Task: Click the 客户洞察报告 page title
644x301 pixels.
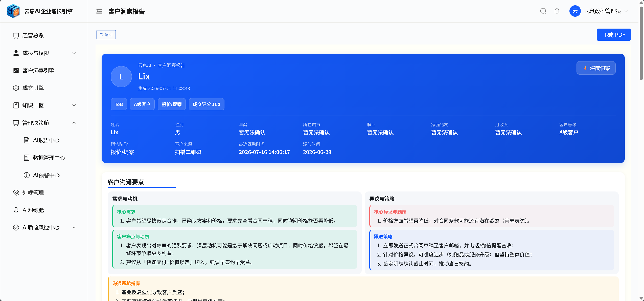Action: [127, 11]
